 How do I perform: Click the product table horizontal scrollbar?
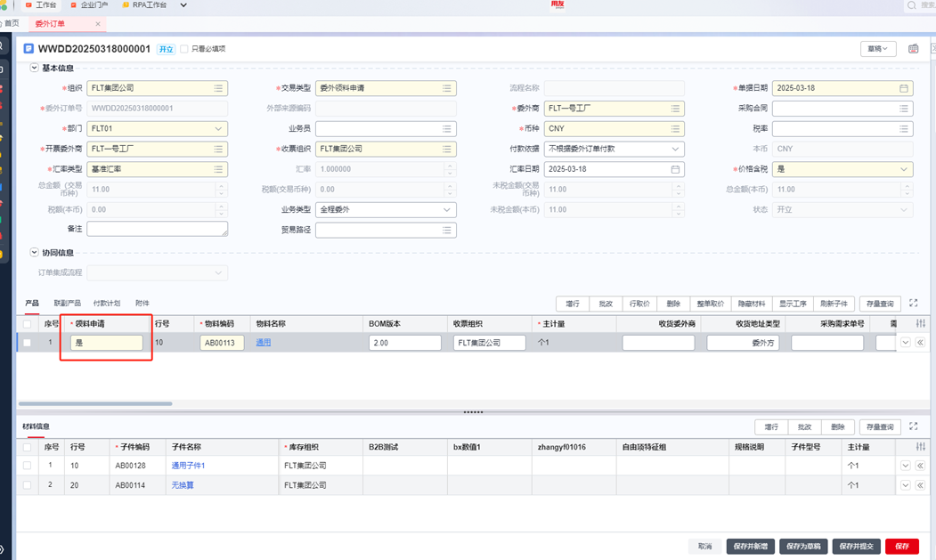[x=95, y=404]
